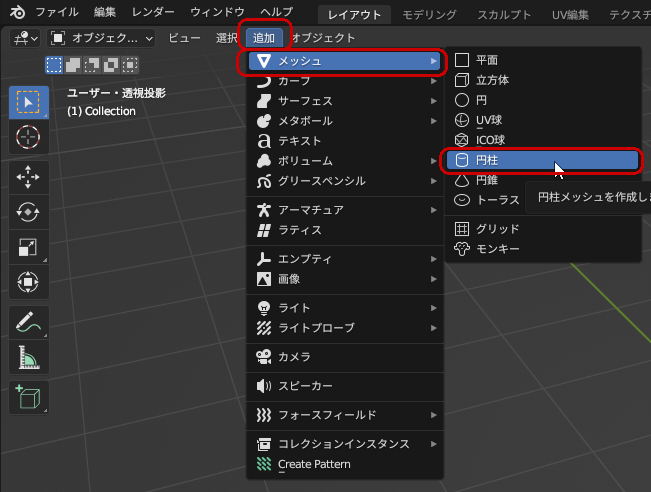This screenshot has height=492, width=651.
Task: Set selection mode to new selection
Action: [x=54, y=65]
